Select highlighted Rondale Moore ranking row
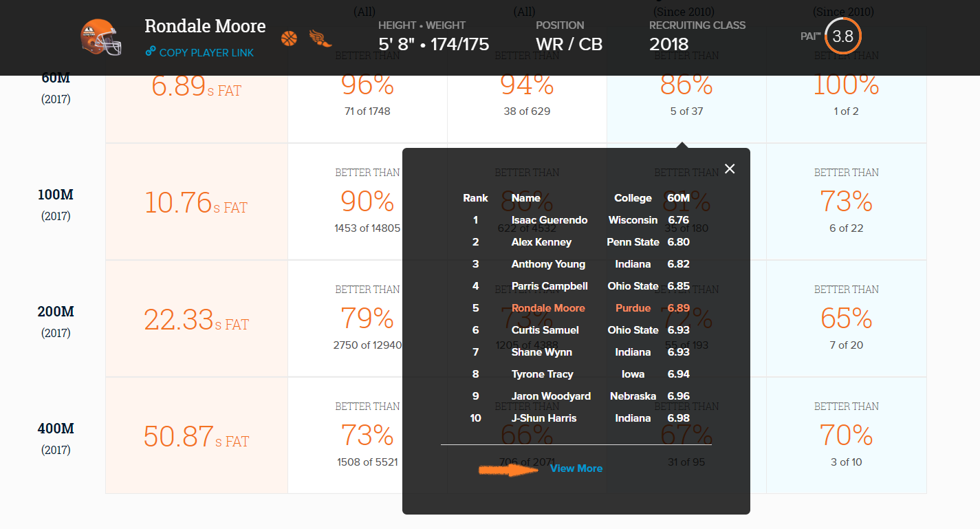The height and width of the screenshot is (529, 980). [576, 308]
